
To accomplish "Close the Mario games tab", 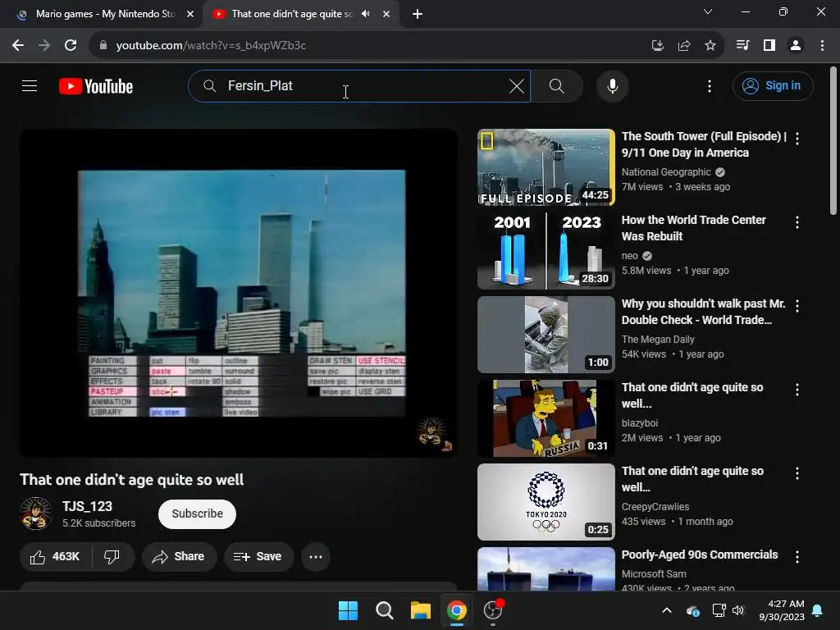I will click(x=190, y=14).
